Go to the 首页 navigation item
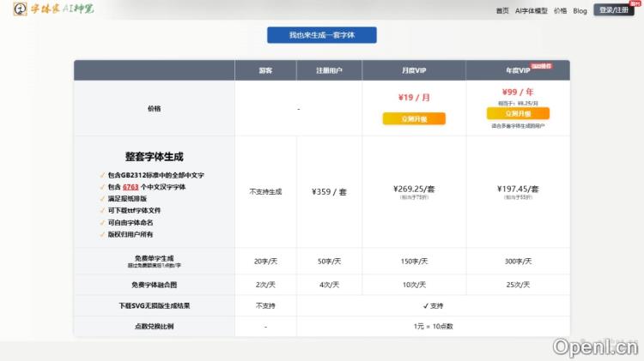The height and width of the screenshot is (361, 644). [502, 11]
